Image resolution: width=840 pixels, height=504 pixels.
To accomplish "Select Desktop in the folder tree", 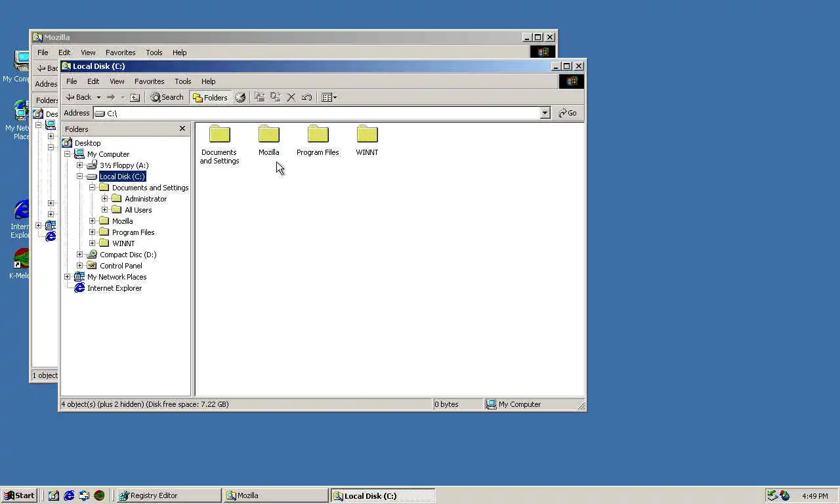I will click(87, 143).
